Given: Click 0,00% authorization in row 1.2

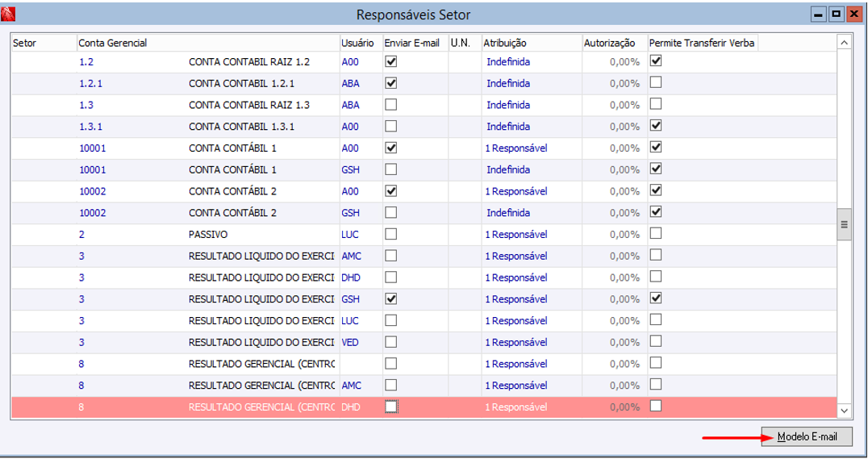Looking at the screenshot, I should (625, 62).
